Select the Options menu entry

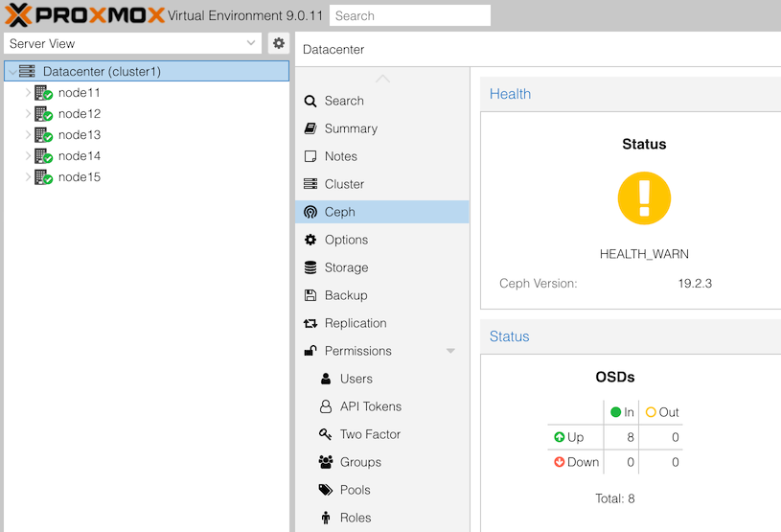pos(346,240)
